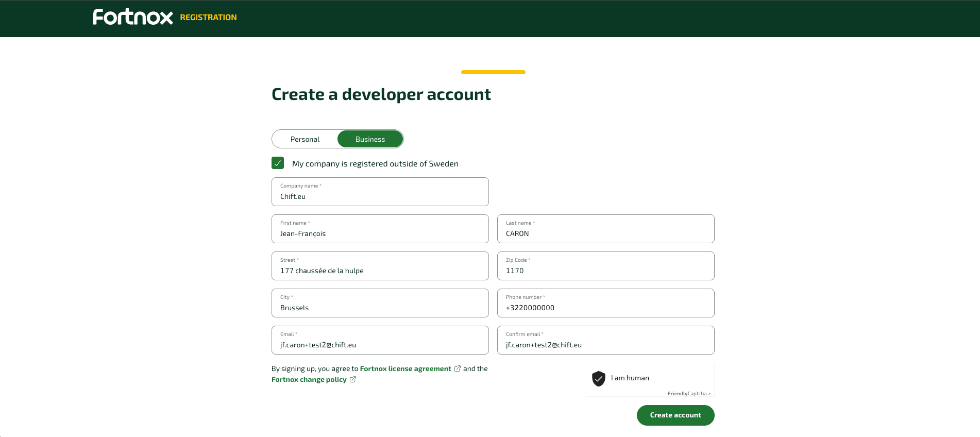980x437 pixels.
Task: Uncheck company registered outside Sweden checkbox
Action: [278, 163]
